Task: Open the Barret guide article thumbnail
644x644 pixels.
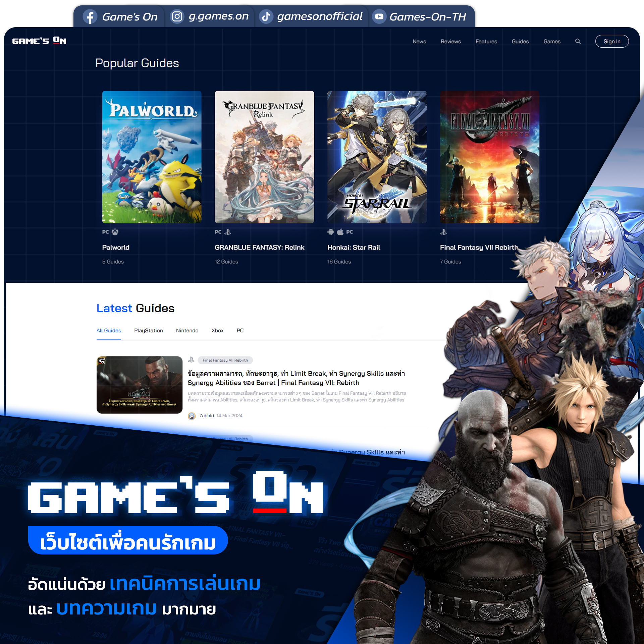Action: click(x=140, y=385)
